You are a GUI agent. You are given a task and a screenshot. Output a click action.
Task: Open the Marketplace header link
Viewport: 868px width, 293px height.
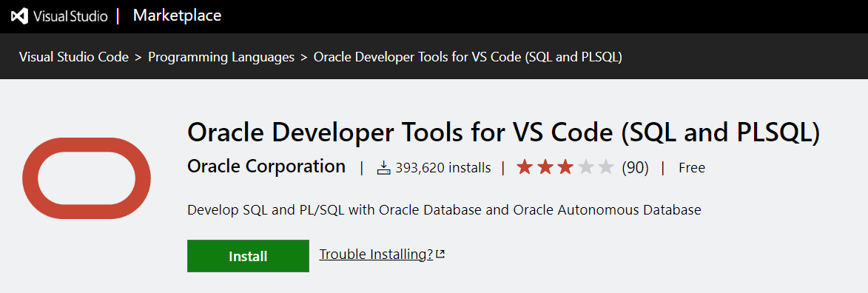click(x=177, y=16)
